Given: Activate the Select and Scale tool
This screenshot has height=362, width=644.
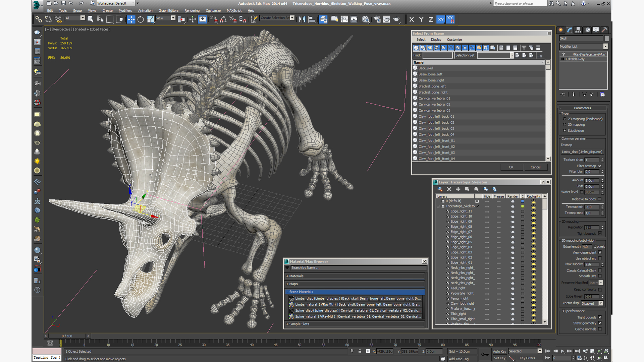Looking at the screenshot, I should pos(150,19).
